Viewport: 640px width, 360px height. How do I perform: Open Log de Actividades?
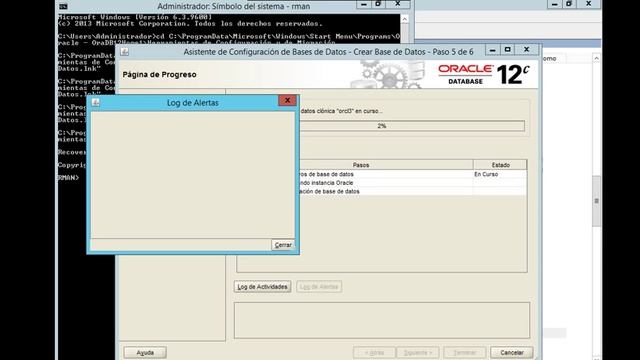point(262,287)
